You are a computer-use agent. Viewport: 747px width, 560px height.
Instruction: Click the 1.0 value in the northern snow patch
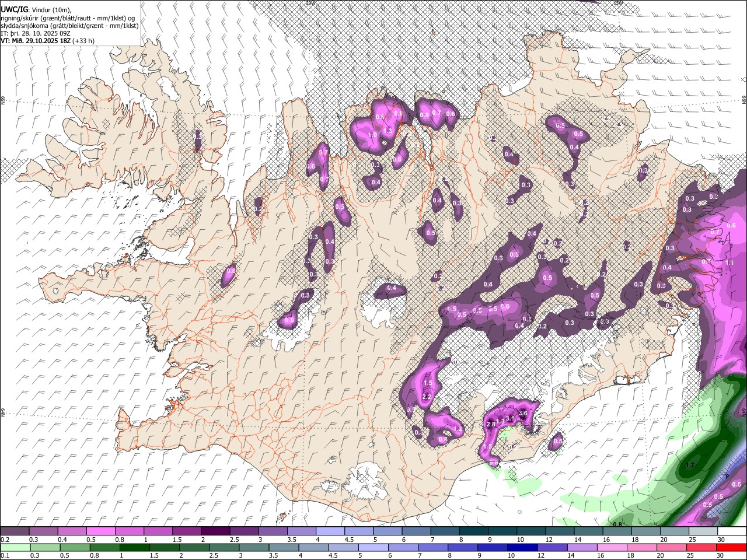(x=373, y=135)
